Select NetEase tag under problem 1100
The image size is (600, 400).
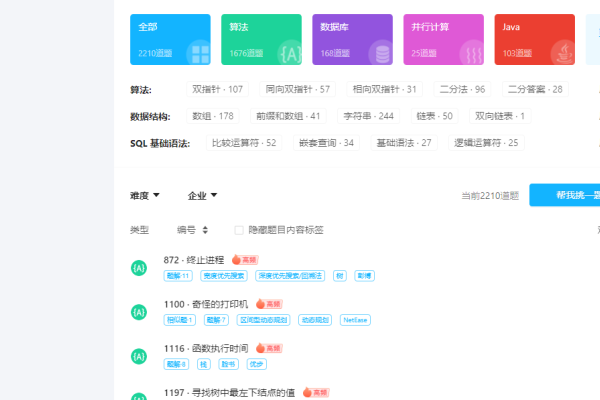tap(355, 320)
